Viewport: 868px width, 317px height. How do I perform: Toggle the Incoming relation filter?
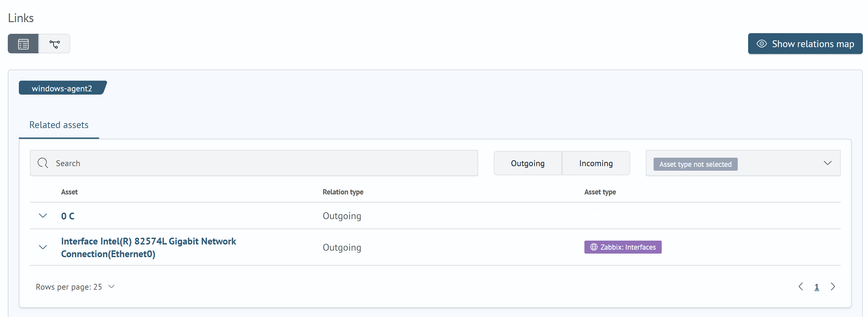(x=595, y=163)
